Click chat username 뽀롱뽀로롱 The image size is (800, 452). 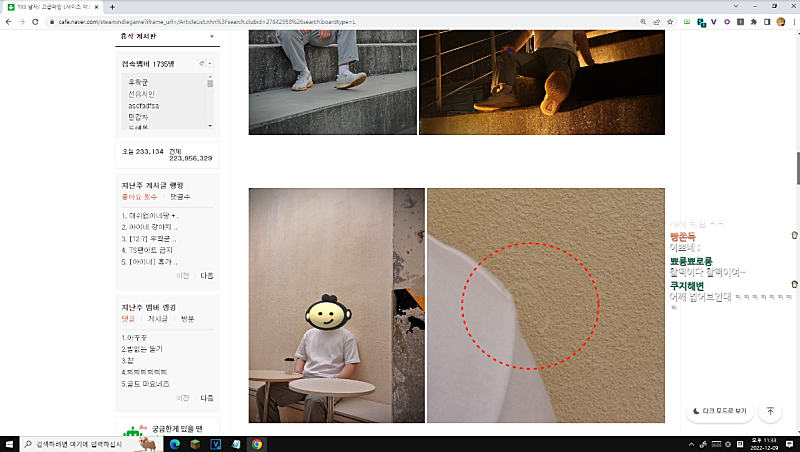click(691, 261)
